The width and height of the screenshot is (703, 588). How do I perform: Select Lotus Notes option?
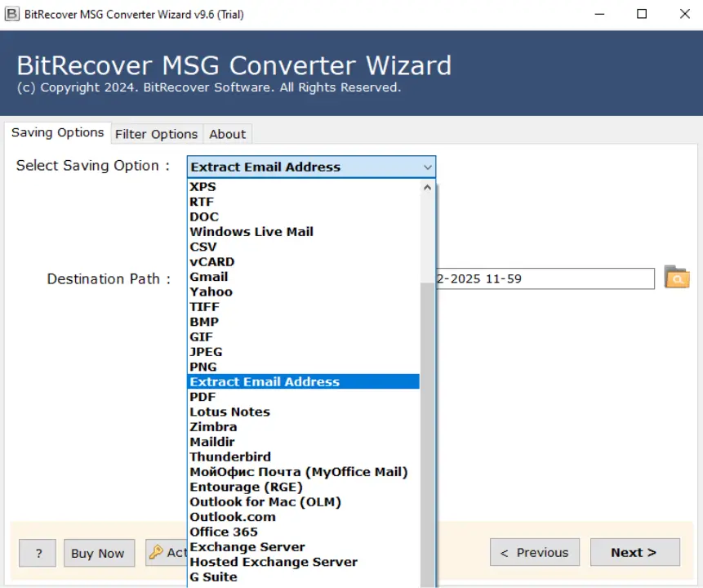304,412
